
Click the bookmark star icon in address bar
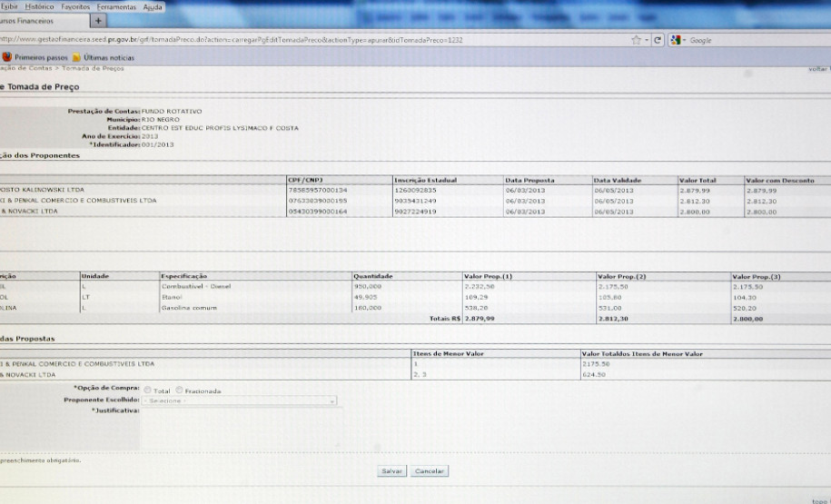point(635,40)
